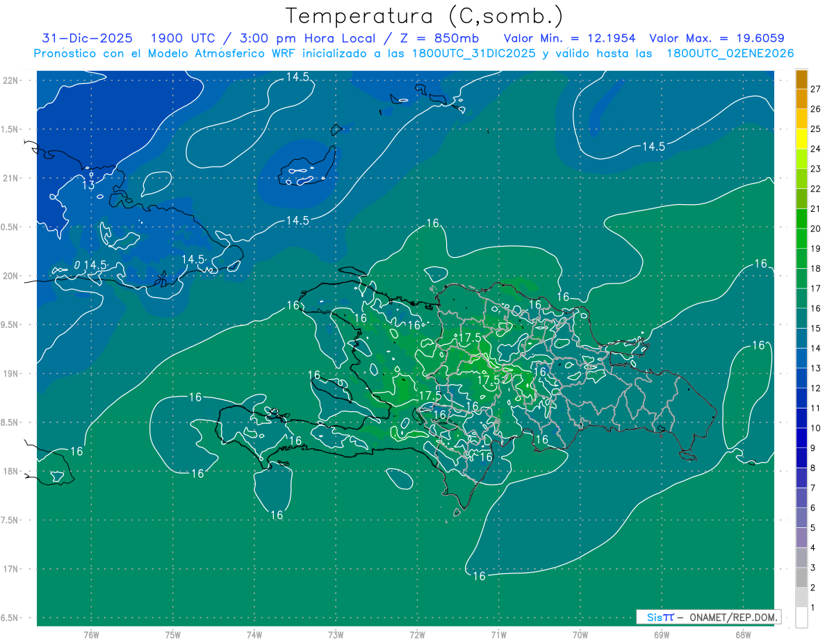Click the white swatch at legend bottom
The image size is (834, 644).
[801, 617]
